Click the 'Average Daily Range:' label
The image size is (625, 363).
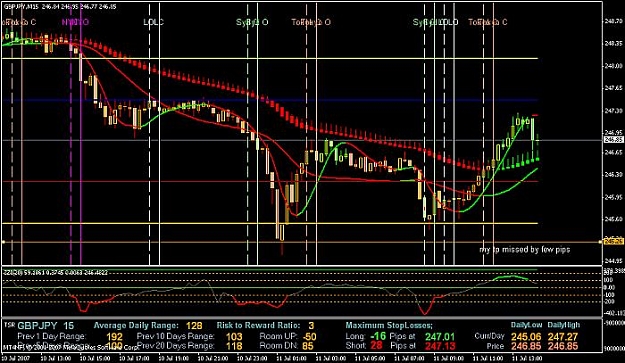click(136, 326)
